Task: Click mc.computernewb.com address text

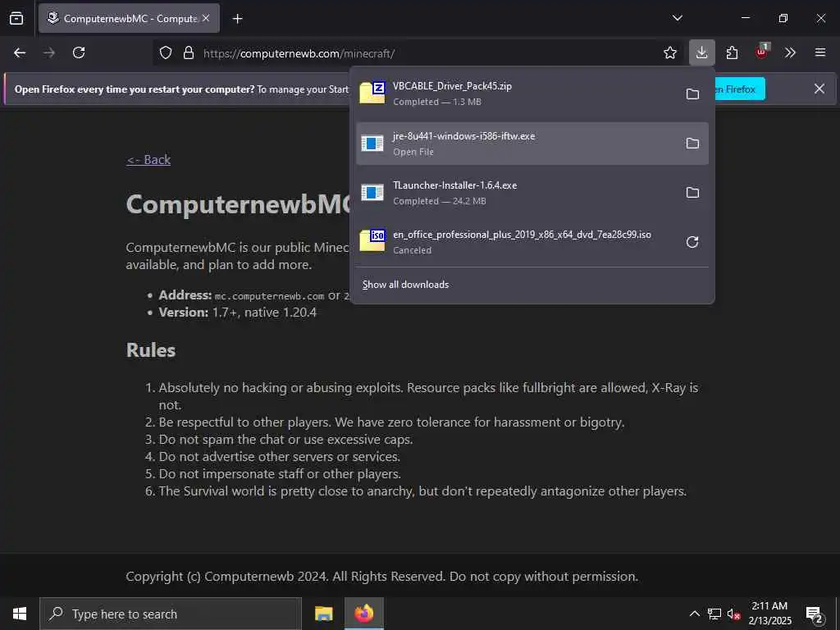Action: click(269, 295)
